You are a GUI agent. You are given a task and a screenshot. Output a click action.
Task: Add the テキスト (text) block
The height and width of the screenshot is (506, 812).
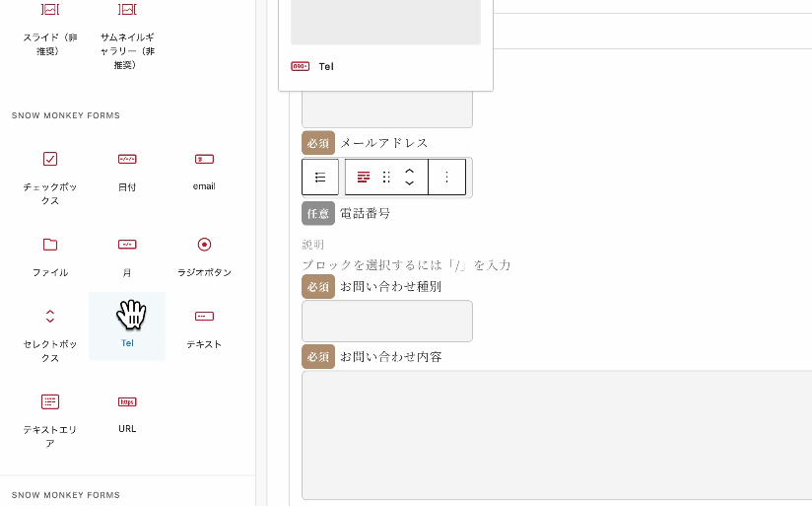tap(204, 328)
